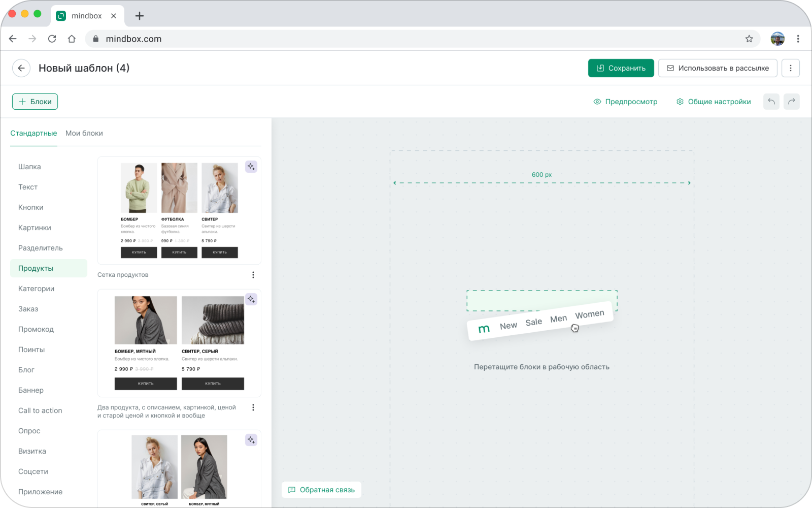Select the Блог category

(49, 370)
